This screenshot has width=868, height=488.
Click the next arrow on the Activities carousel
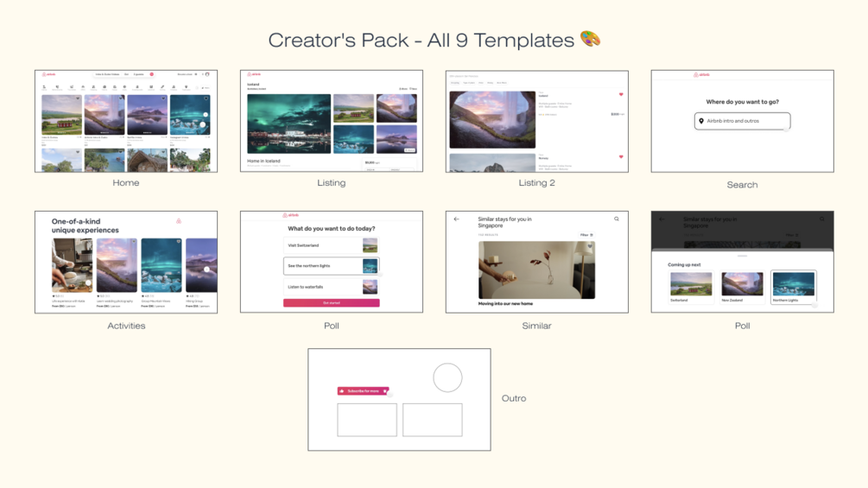click(206, 269)
